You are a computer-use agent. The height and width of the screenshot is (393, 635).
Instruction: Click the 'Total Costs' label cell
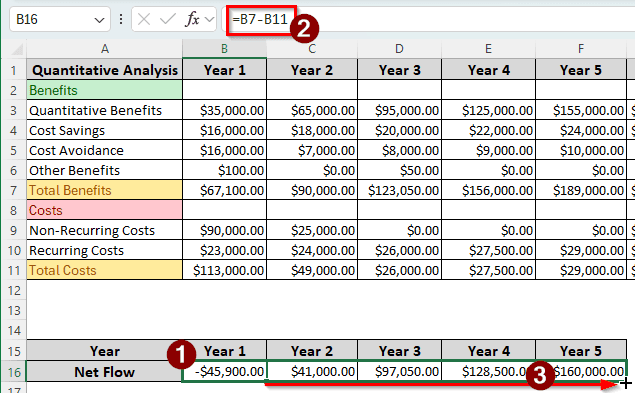coord(104,270)
